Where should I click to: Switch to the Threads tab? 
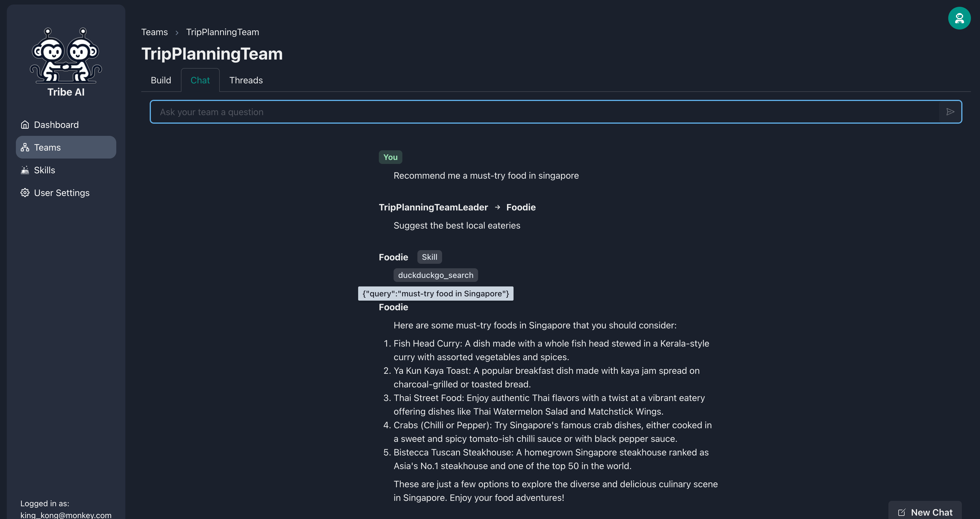click(x=246, y=80)
